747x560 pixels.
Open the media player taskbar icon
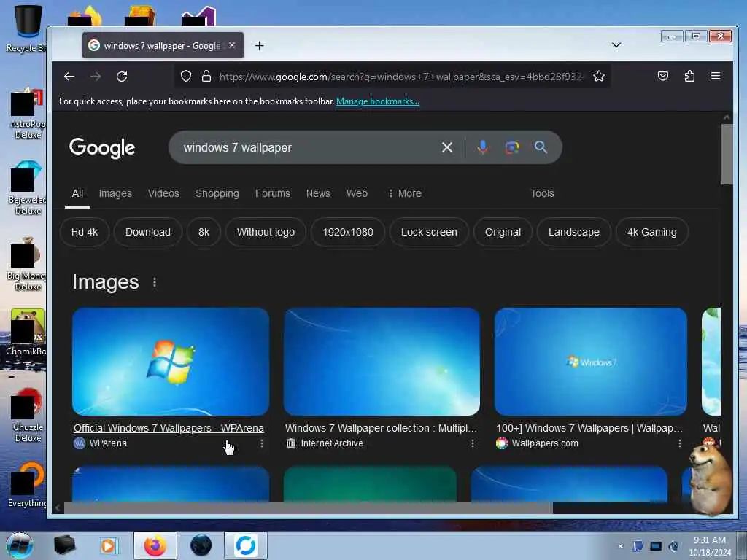[109, 545]
